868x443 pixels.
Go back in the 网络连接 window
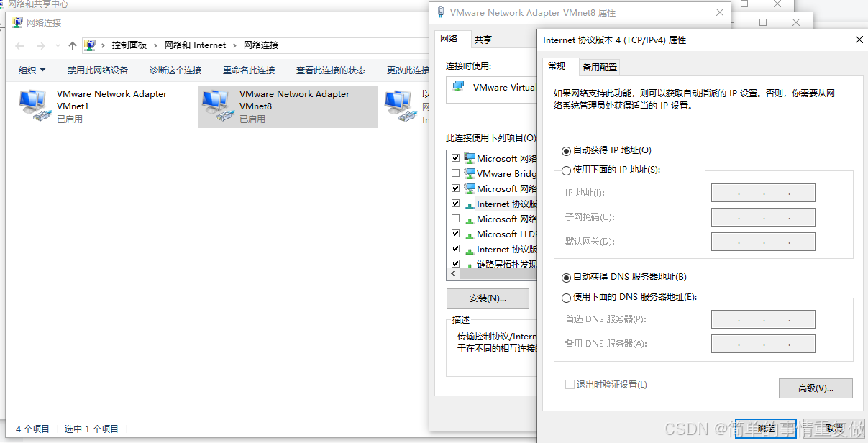19,45
